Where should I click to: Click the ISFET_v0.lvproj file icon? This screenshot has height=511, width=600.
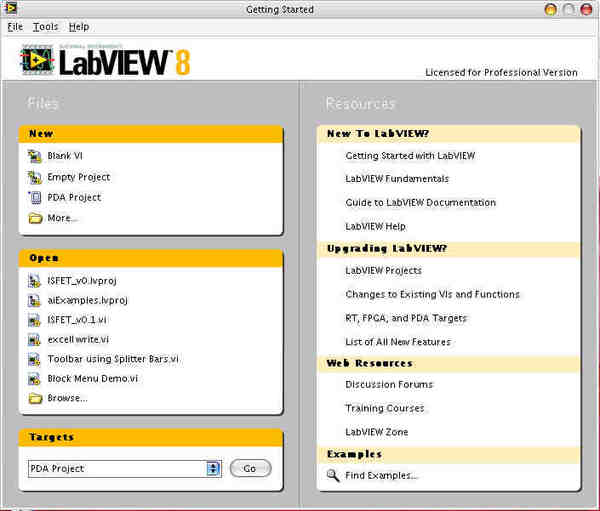pos(34,281)
